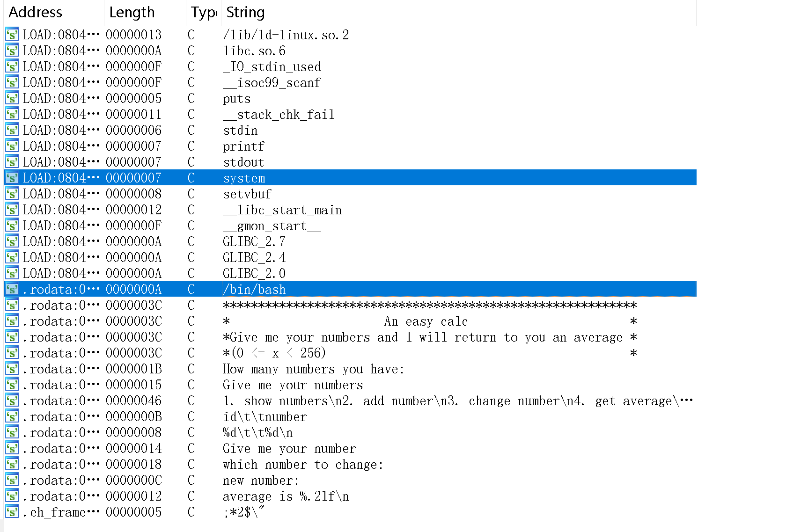Screen dimensions: 786x532
Task: Select the 'new number:' string row
Action: coord(261,481)
